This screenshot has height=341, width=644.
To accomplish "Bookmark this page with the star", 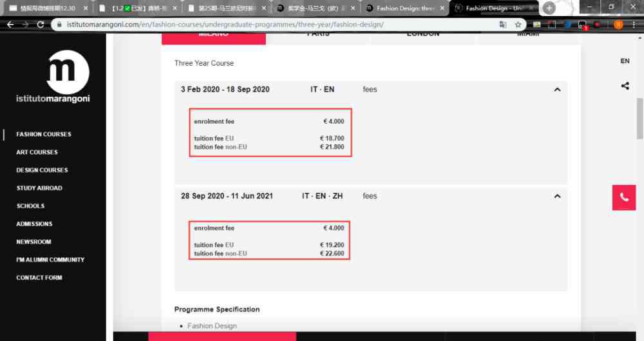I will click(x=518, y=24).
